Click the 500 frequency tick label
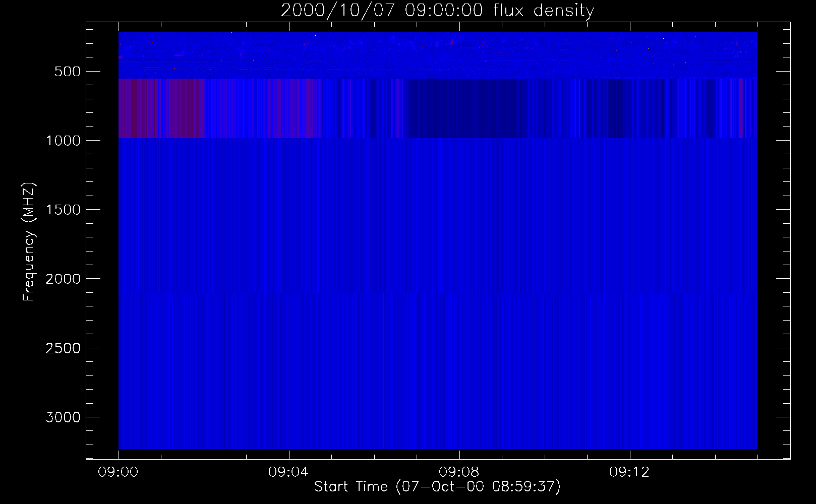This screenshot has width=816, height=504. coord(68,72)
